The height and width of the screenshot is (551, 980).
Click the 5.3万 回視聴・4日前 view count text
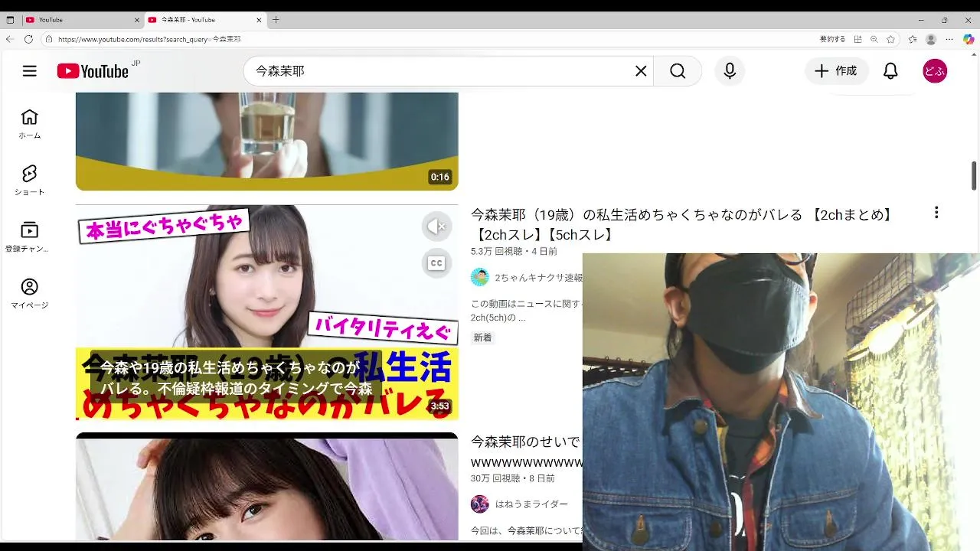(514, 251)
